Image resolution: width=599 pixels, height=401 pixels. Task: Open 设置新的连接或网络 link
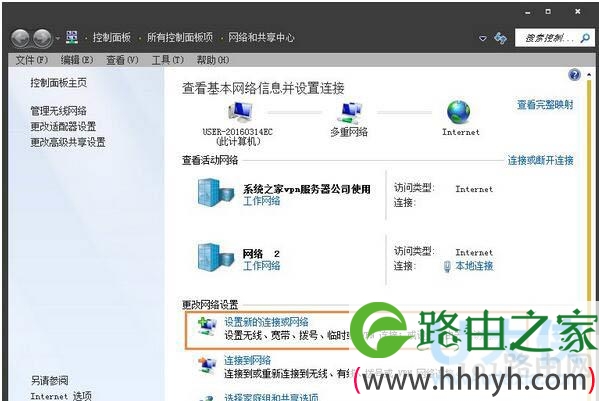(x=266, y=322)
